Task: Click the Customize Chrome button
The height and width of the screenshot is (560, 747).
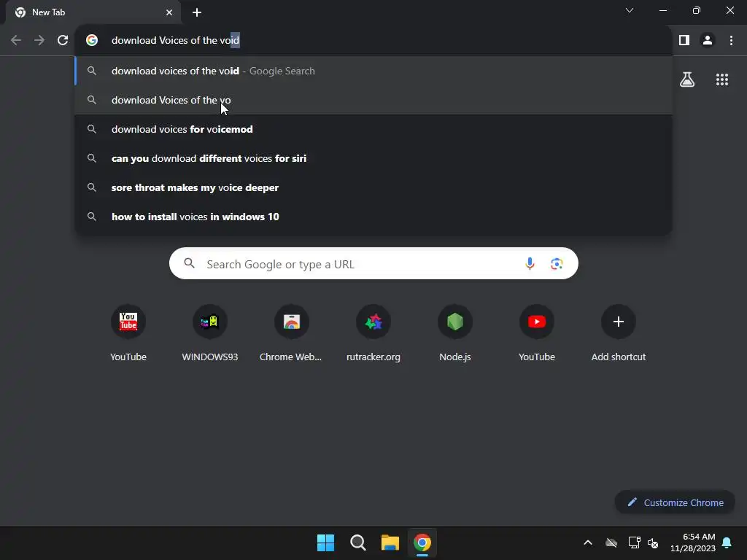Action: coord(675,502)
